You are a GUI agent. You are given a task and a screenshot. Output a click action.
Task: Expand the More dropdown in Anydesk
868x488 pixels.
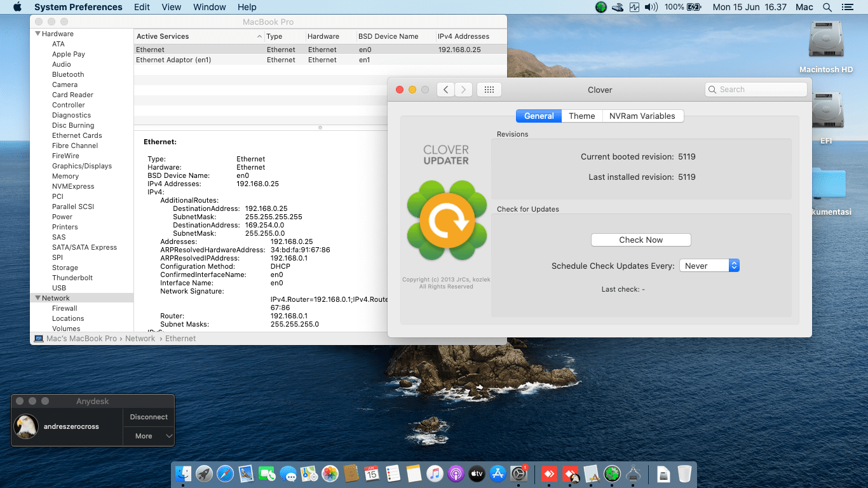point(149,436)
